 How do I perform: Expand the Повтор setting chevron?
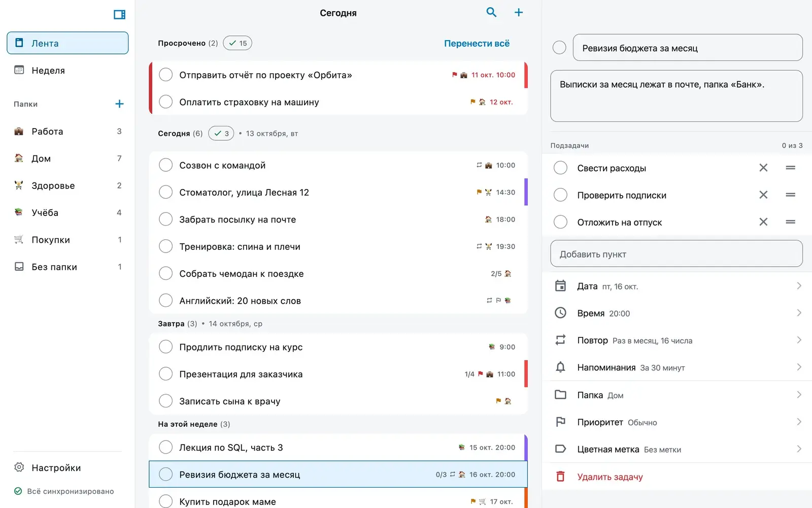(x=799, y=340)
